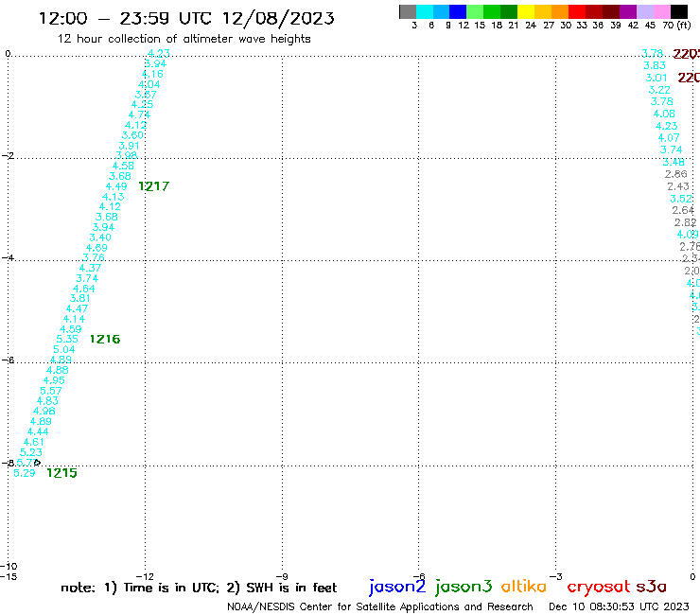Click wave height value 4.95
This screenshot has height=615, width=700.
[54, 380]
